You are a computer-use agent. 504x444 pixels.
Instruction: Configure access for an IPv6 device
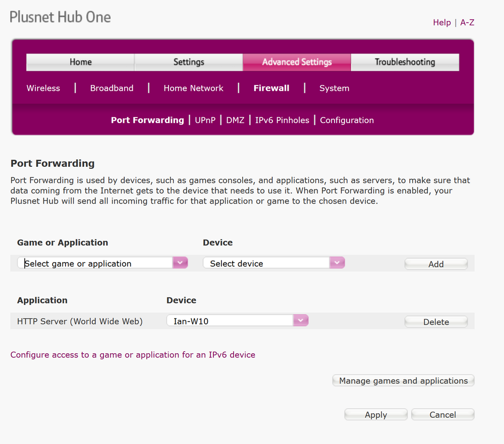click(x=132, y=355)
